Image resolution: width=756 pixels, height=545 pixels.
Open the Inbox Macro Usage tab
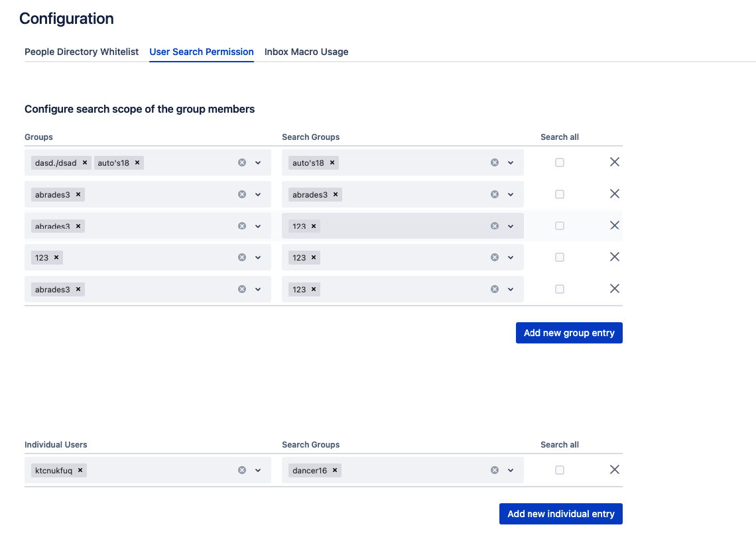coord(306,52)
